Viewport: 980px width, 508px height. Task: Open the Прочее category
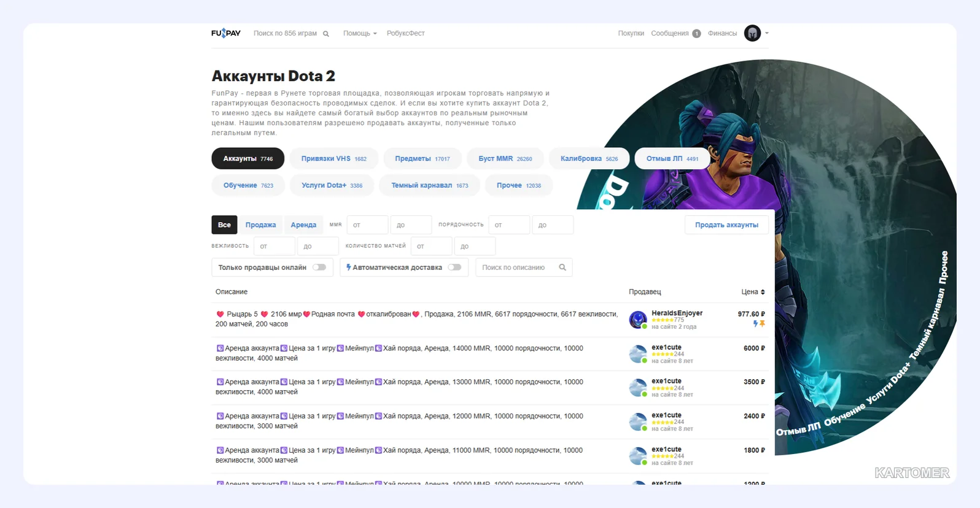(519, 185)
